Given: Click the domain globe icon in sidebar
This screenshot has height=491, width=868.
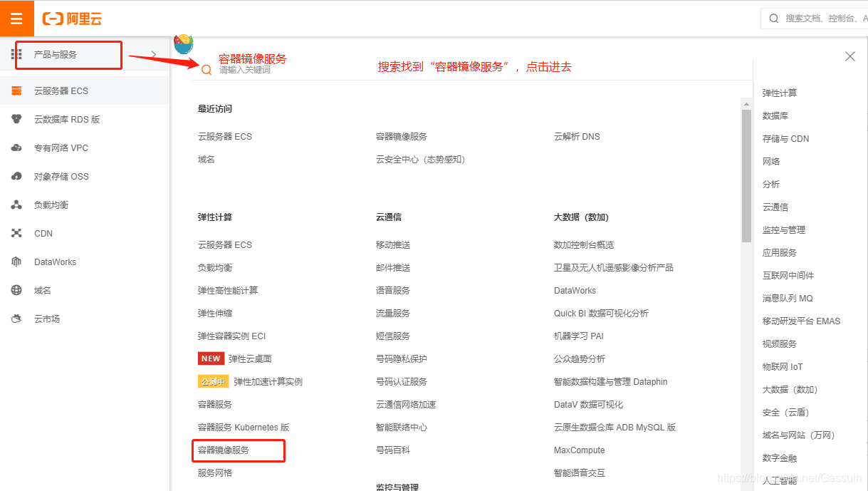Looking at the screenshot, I should 16,290.
